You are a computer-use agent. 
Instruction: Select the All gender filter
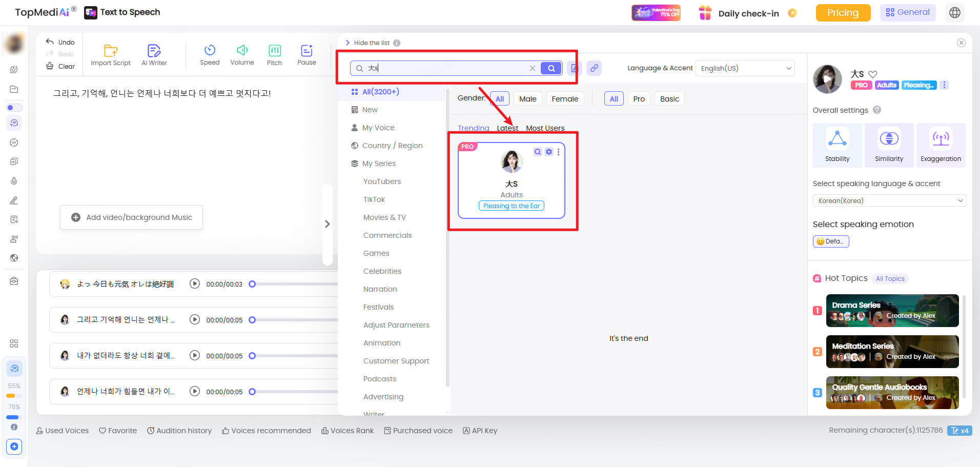500,99
